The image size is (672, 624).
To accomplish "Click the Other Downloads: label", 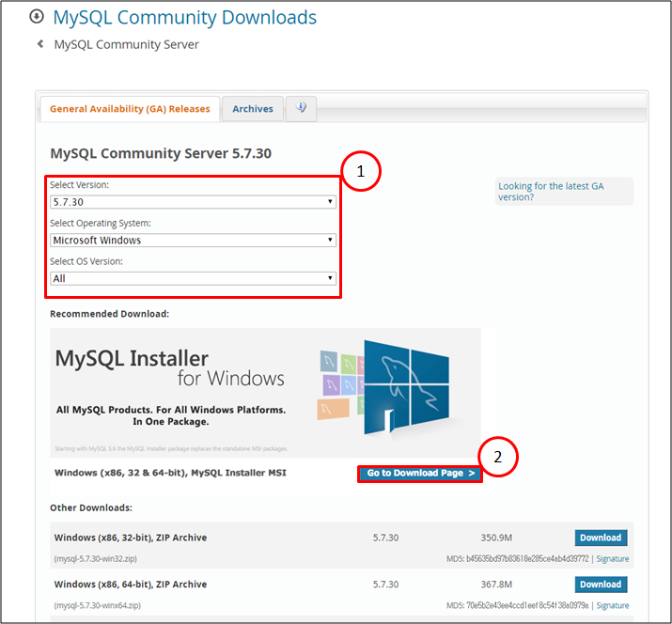I will pos(91,507).
